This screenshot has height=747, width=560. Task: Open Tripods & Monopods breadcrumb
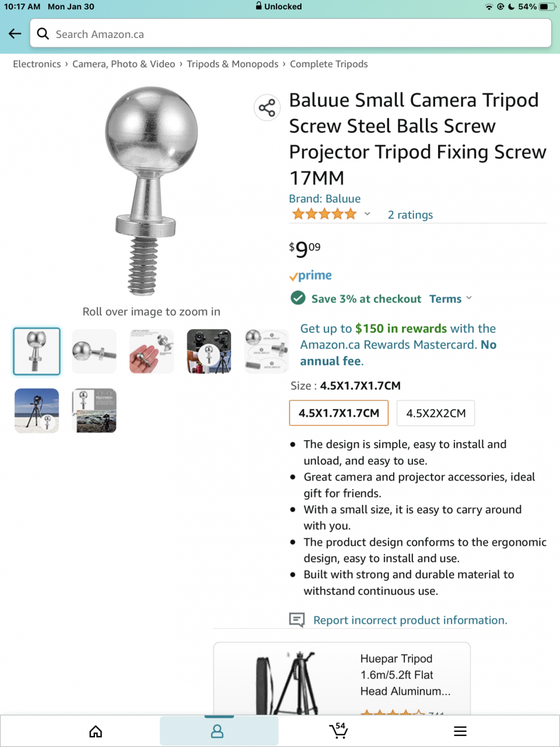tap(233, 64)
